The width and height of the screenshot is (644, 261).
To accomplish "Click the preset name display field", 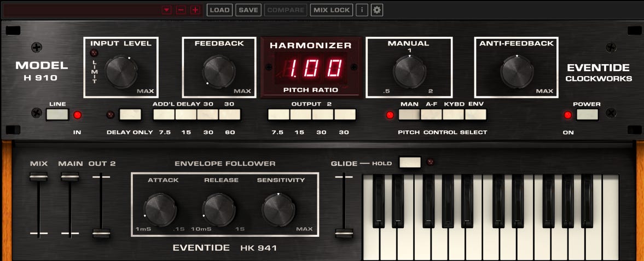I will [x=81, y=10].
